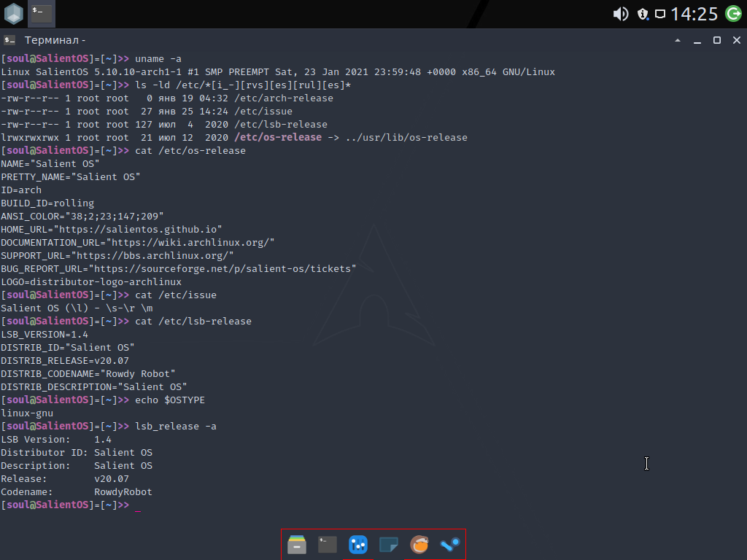
Task: Click the 'Description: Salient OS' line
Action: (x=77, y=466)
